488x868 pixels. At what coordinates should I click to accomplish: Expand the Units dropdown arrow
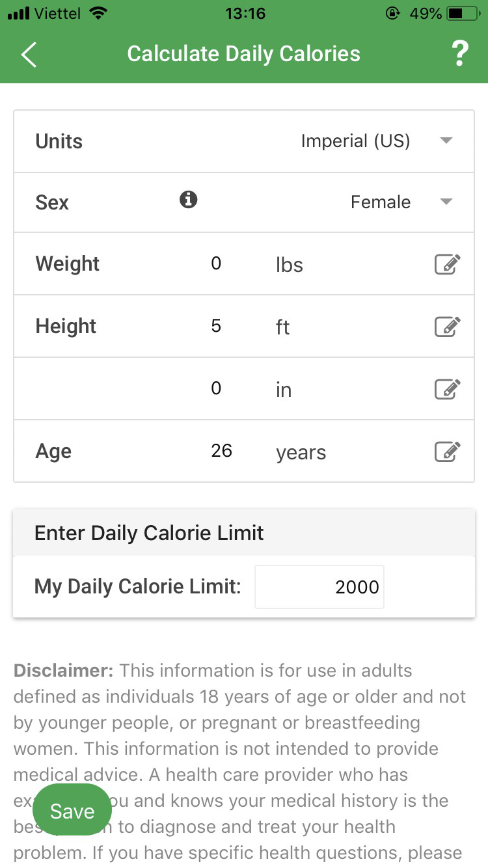point(446,141)
